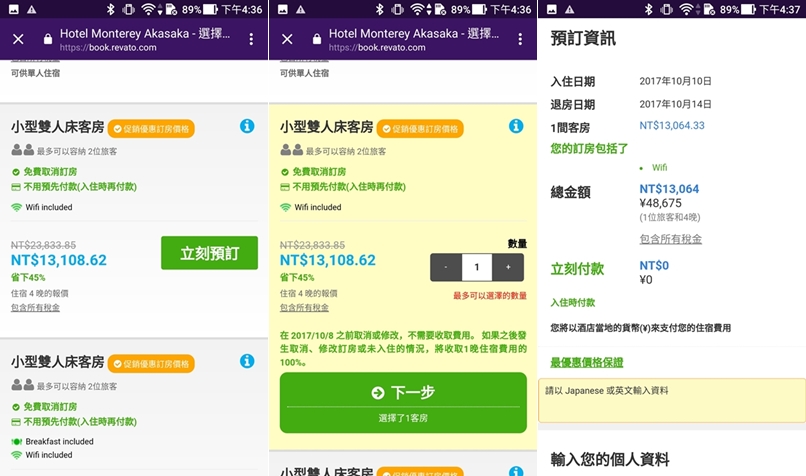806x476 pixels.
Task: Close the browser tab in middle phone screen
Action: [287, 39]
